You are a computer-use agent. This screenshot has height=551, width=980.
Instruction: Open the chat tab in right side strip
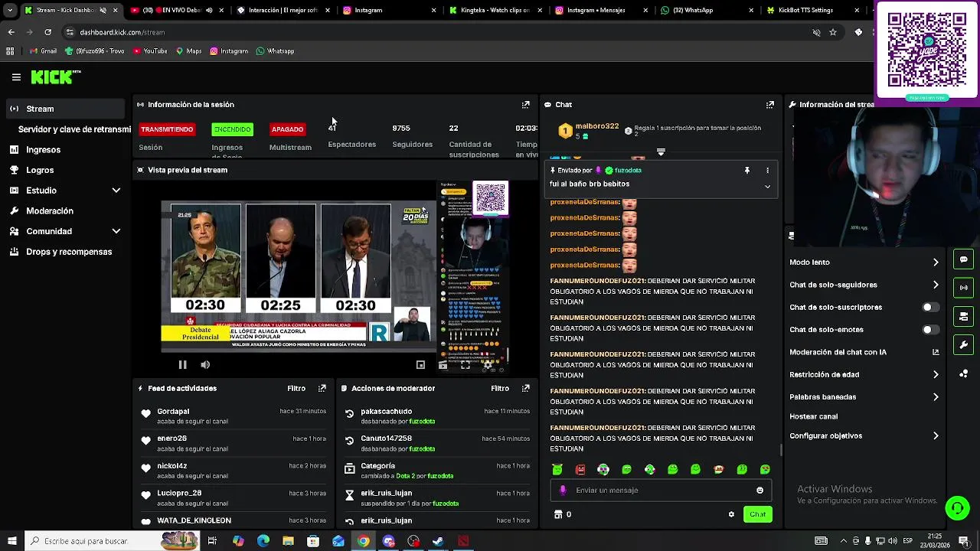click(x=963, y=259)
